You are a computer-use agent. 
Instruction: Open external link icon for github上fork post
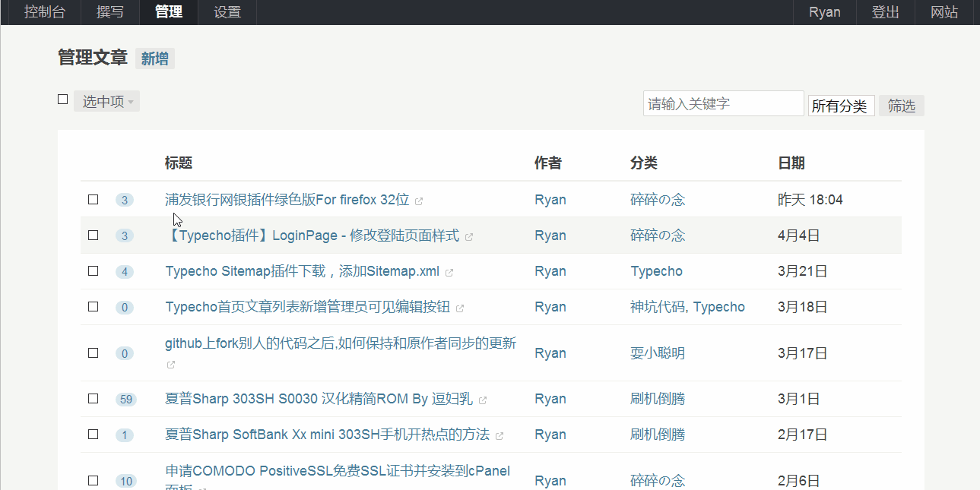coord(171,365)
